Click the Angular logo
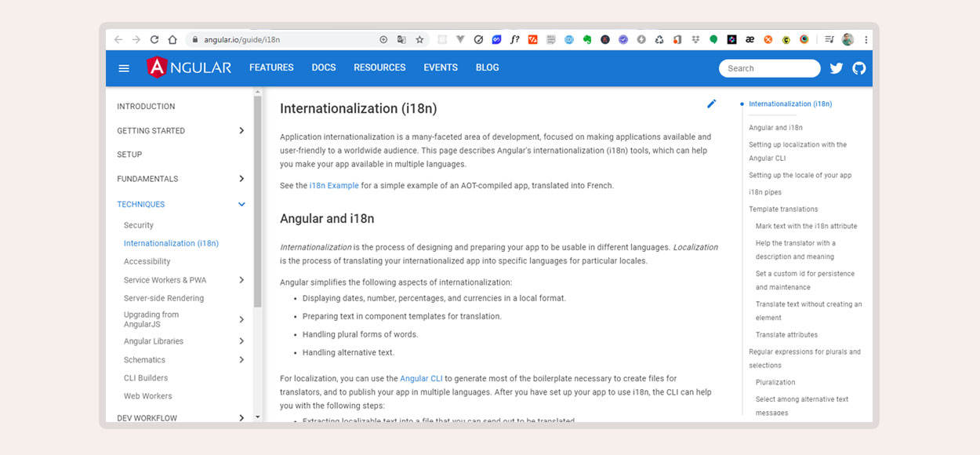 pyautogui.click(x=189, y=67)
